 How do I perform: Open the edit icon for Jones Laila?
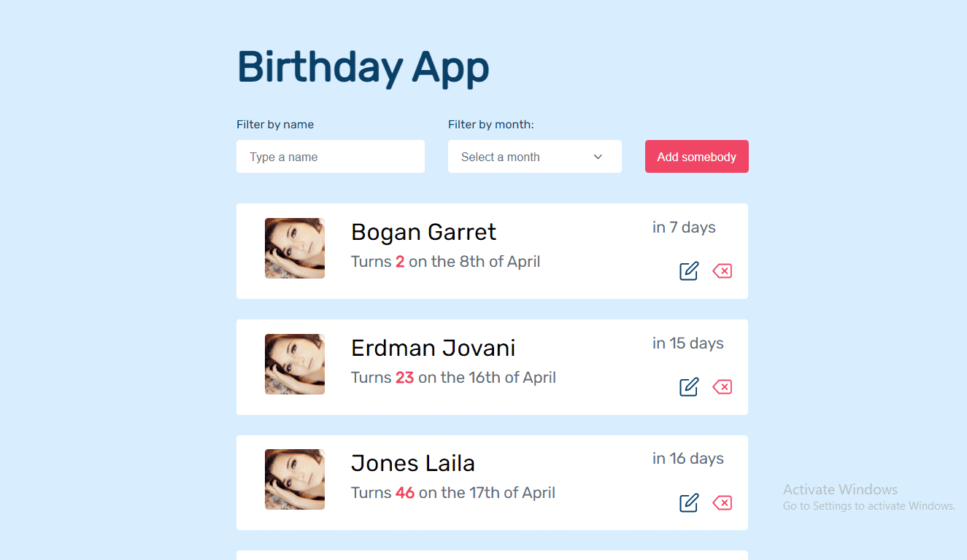(x=689, y=503)
